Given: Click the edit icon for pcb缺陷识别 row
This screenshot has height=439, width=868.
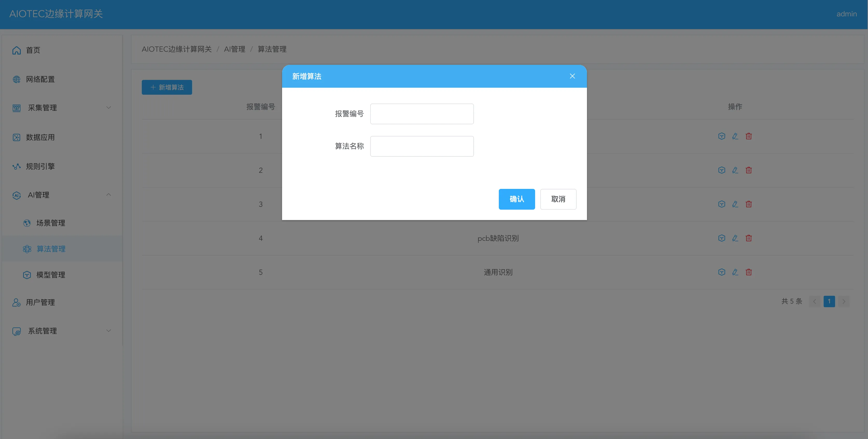Looking at the screenshot, I should click(735, 238).
